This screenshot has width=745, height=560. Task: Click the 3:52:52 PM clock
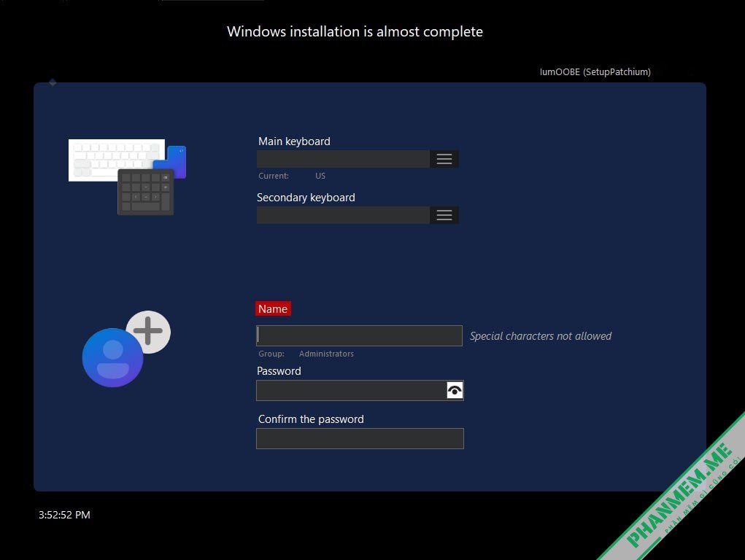[x=64, y=515]
